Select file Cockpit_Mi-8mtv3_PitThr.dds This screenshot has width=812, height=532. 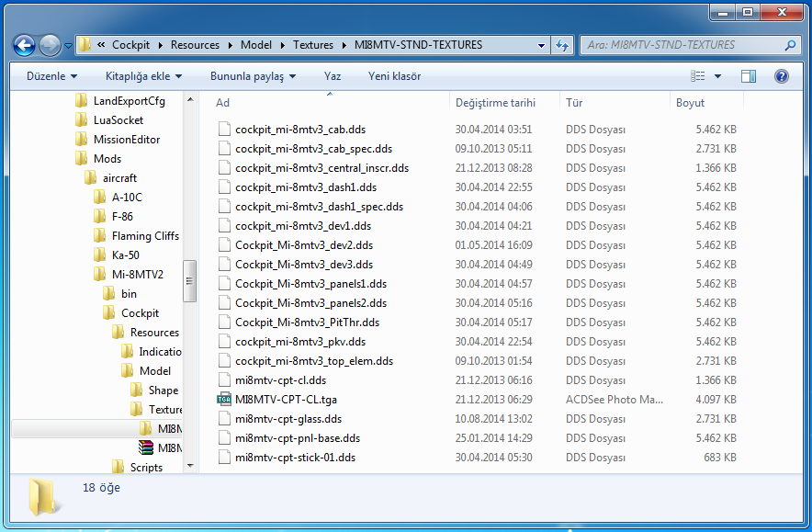(307, 323)
